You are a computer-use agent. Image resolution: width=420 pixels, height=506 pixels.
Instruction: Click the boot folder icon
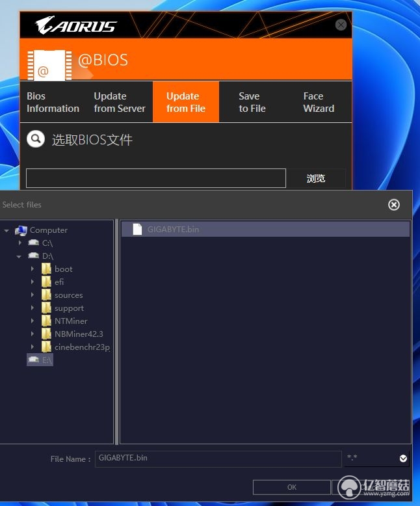[46, 269]
